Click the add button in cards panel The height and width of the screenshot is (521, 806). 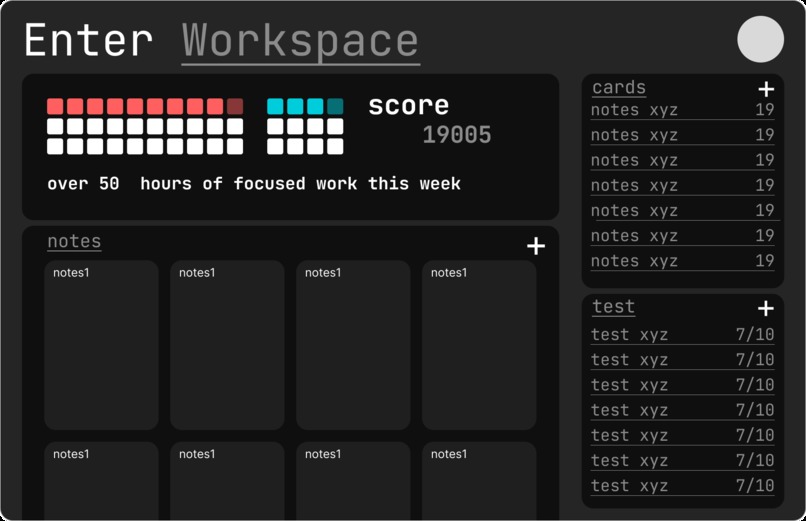pyautogui.click(x=766, y=89)
